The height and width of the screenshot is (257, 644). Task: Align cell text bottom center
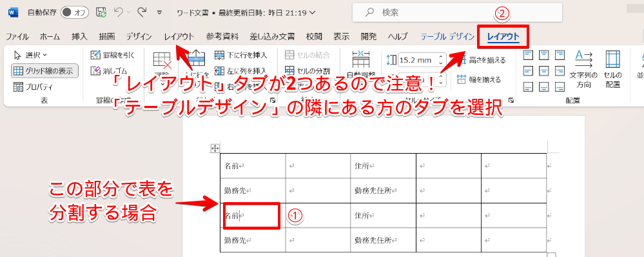544,87
